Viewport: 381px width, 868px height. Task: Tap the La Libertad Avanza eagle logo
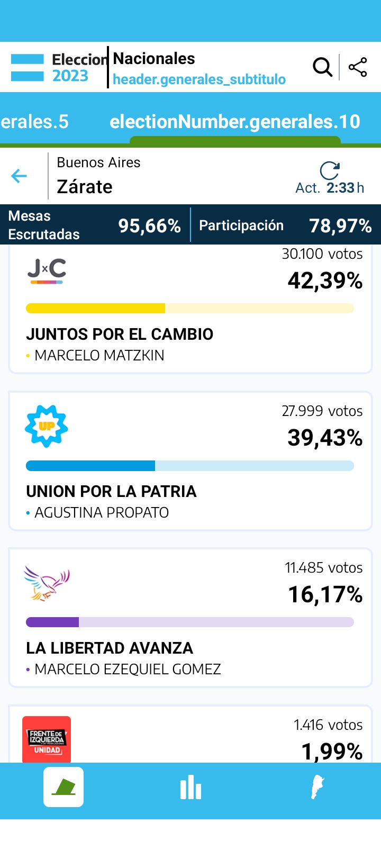pos(47,583)
